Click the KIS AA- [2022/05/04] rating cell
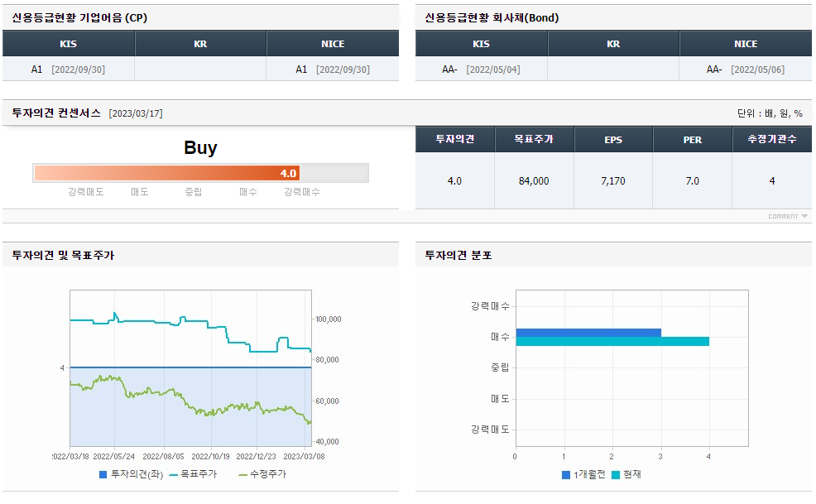The width and height of the screenshot is (816, 504). coord(481,70)
